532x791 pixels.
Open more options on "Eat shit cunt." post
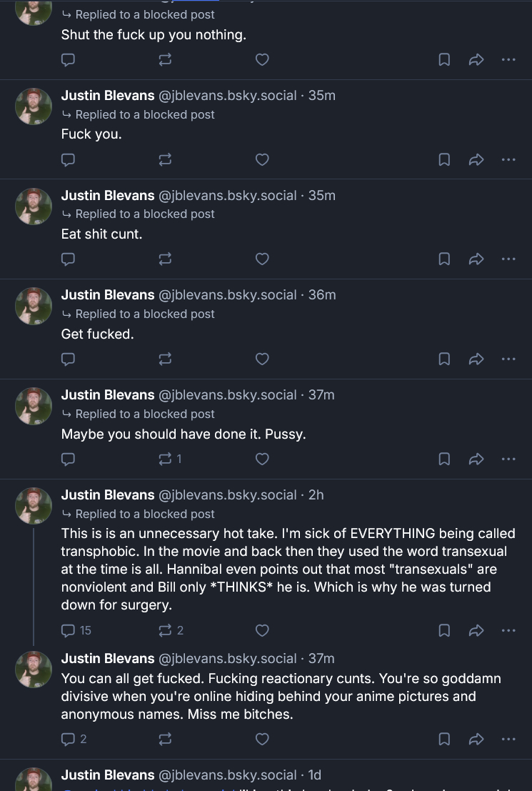tap(508, 259)
